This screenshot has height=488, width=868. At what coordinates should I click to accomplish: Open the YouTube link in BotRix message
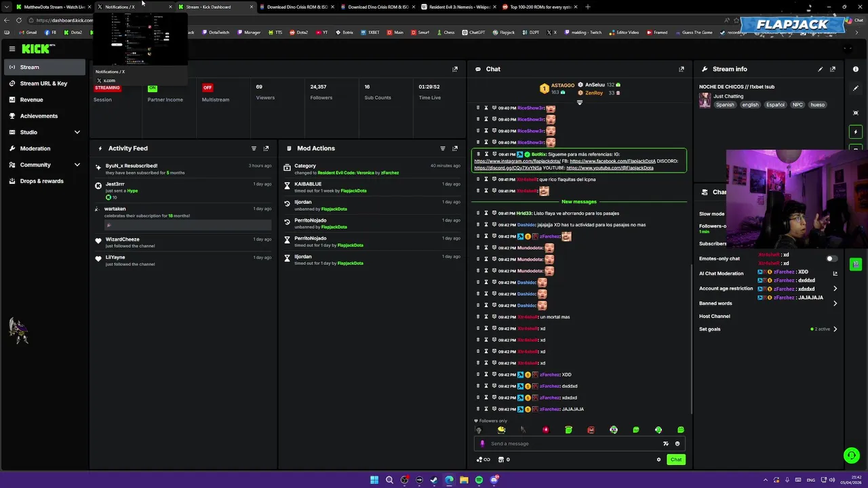[610, 168]
